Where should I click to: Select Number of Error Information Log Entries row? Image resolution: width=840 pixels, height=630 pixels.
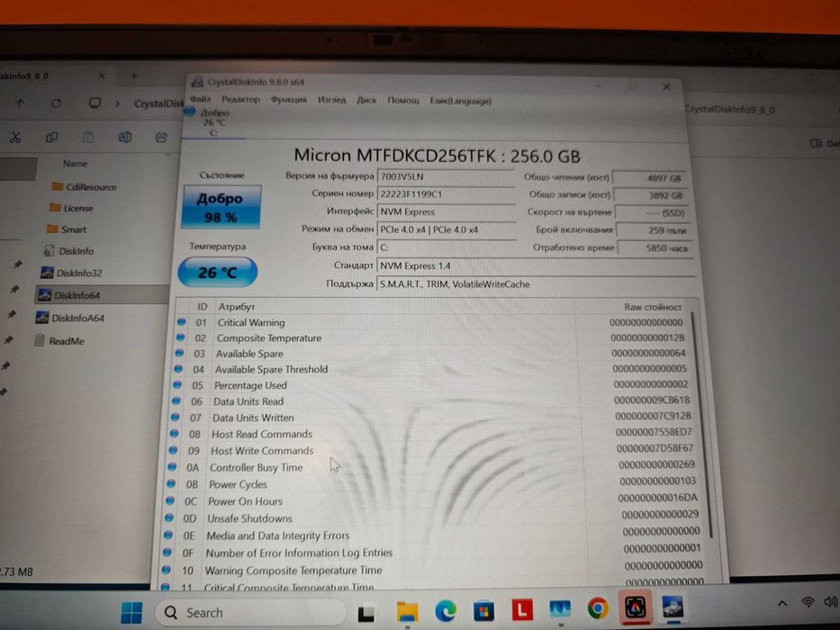coord(433,553)
